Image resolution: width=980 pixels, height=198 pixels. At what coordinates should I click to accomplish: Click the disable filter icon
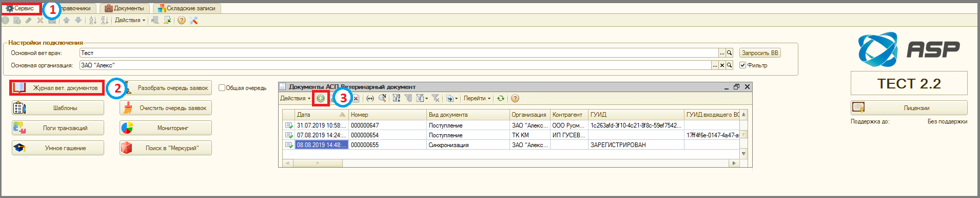[x=436, y=98]
